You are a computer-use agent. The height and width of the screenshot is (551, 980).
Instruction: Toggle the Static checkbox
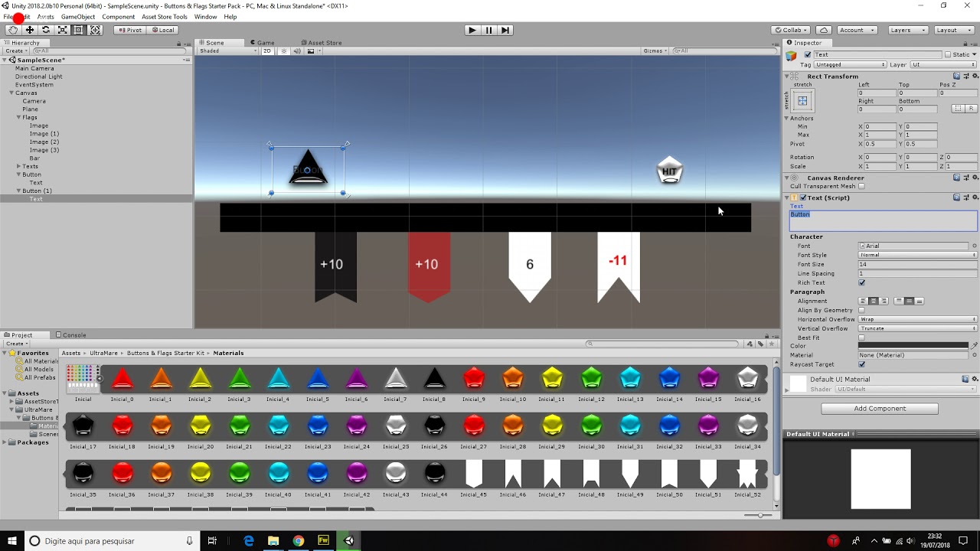tap(948, 54)
